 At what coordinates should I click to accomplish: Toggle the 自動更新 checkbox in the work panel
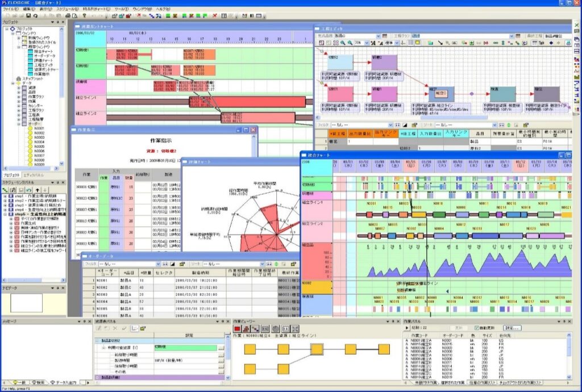(477, 328)
